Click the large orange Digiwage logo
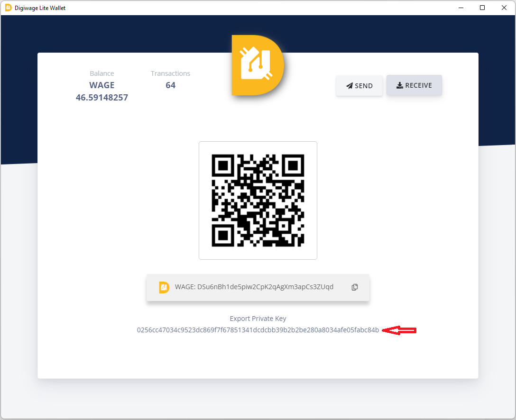 [x=257, y=65]
